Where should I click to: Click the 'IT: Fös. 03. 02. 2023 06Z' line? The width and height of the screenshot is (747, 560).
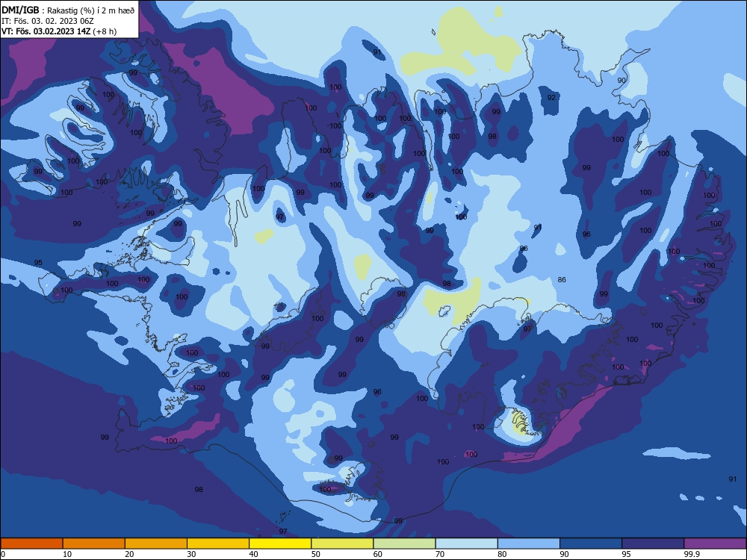tap(48, 21)
